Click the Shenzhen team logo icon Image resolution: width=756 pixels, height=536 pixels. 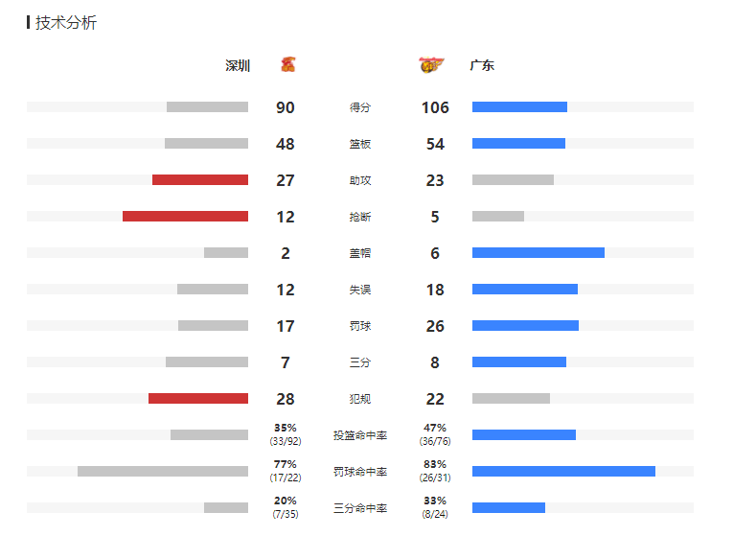[287, 64]
